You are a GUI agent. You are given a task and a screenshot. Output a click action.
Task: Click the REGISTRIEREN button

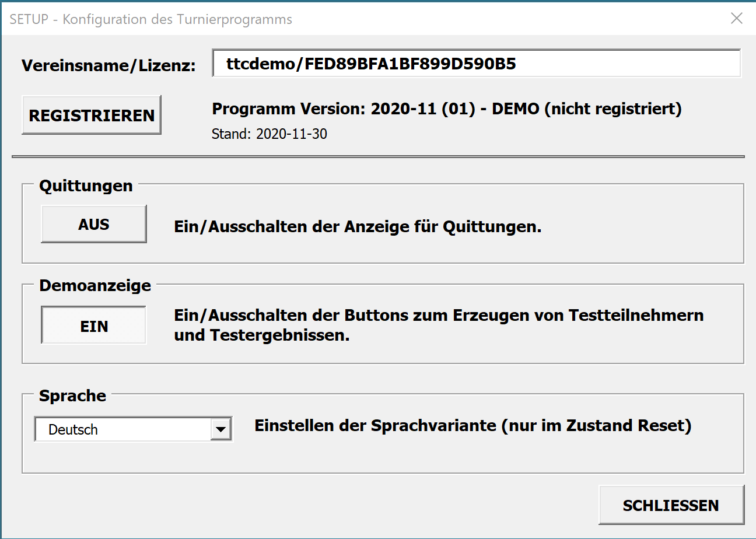pos(92,116)
